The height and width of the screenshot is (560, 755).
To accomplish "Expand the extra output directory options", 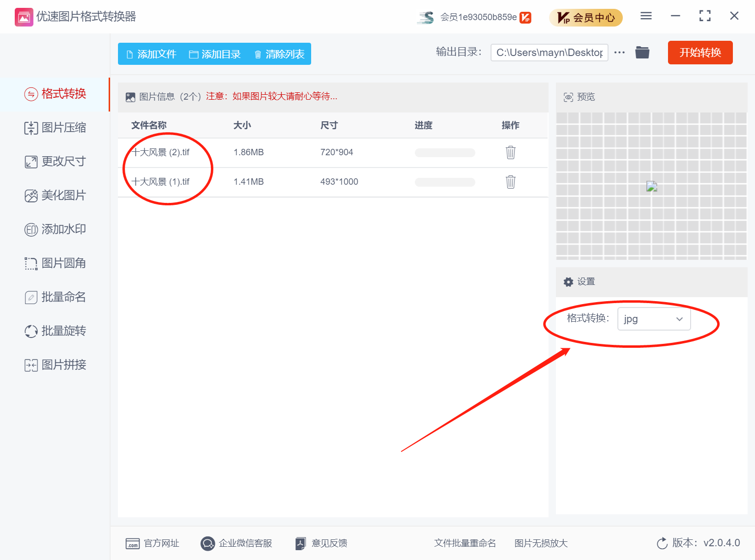I will 619,53.
